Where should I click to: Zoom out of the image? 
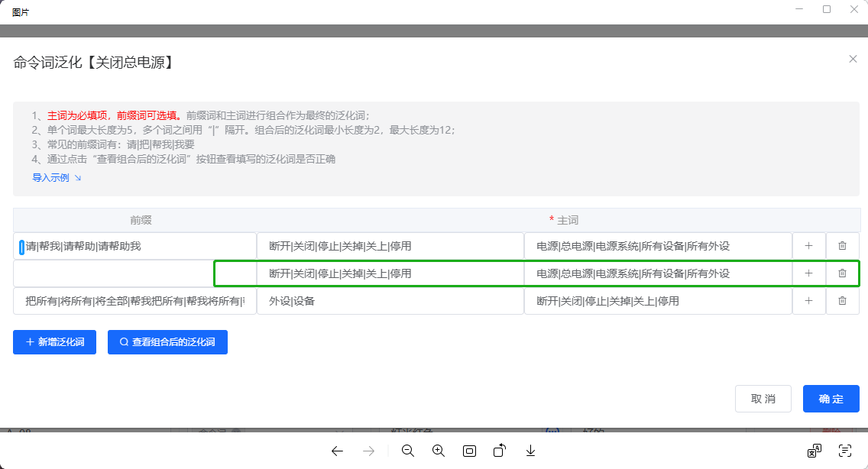click(407, 451)
